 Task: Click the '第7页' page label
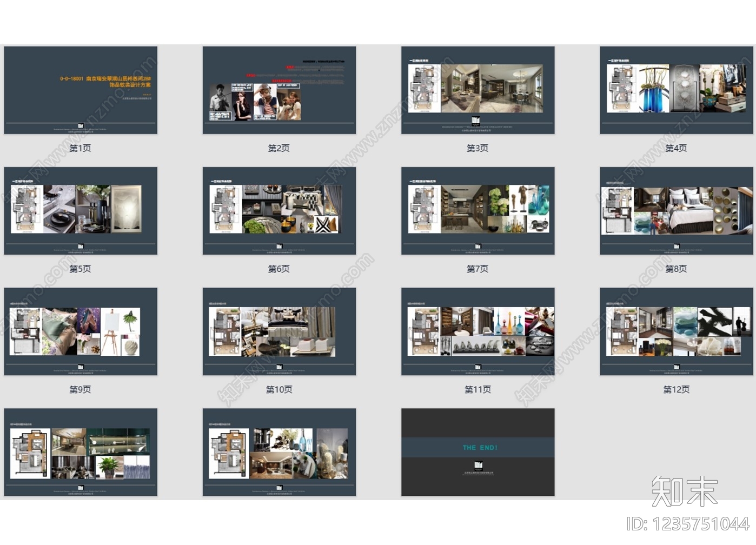(478, 269)
